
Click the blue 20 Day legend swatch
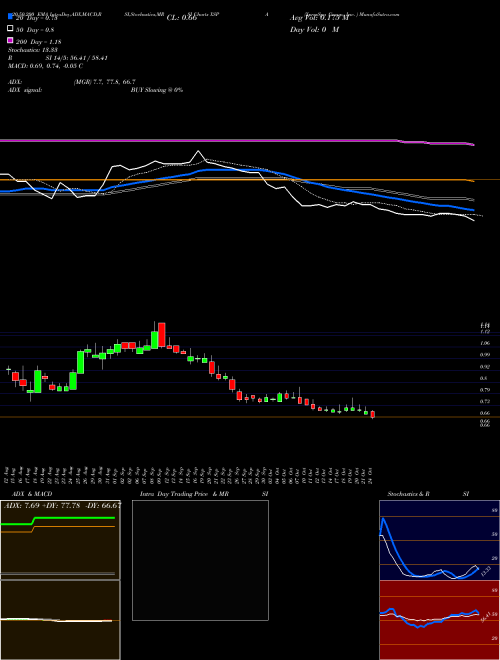(x=10, y=17)
